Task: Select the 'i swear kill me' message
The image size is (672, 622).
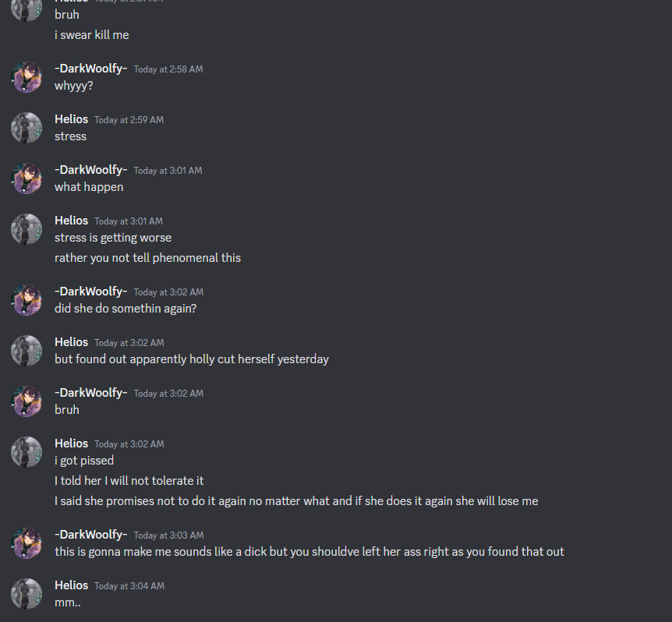Action: (x=92, y=35)
